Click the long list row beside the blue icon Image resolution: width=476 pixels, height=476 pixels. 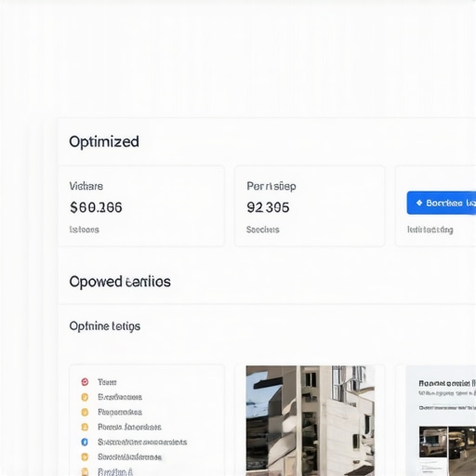pyautogui.click(x=142, y=442)
